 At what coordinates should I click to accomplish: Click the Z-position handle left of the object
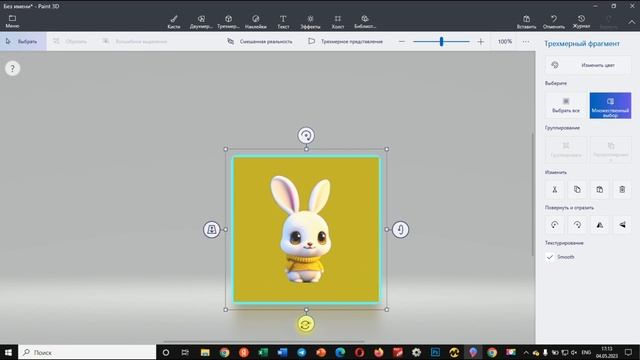211,229
